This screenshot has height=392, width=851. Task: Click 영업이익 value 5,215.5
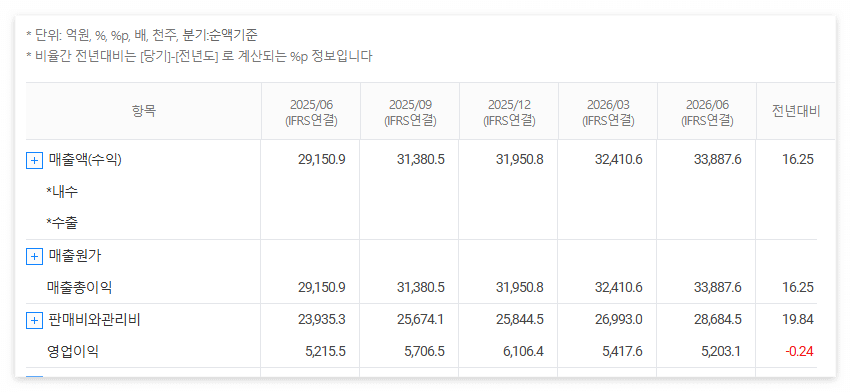coord(326,352)
